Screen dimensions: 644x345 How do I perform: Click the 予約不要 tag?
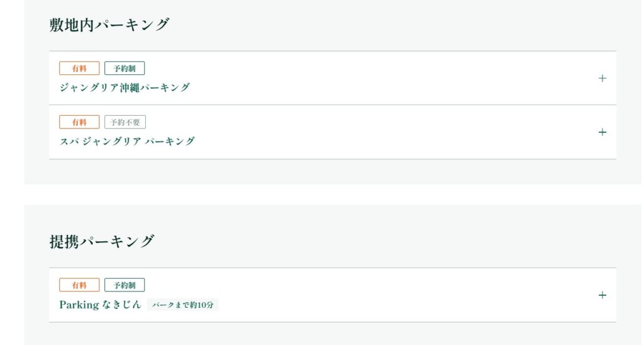(x=125, y=122)
